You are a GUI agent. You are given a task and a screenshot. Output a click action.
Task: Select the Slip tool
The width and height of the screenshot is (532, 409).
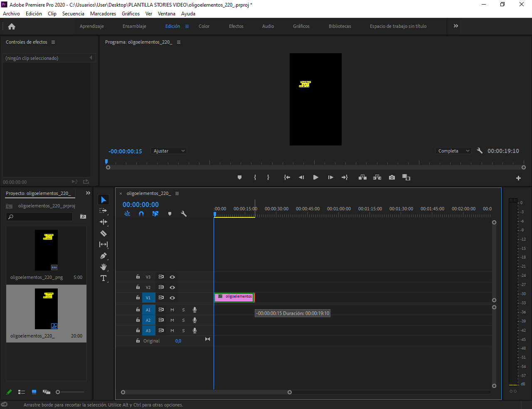103,244
